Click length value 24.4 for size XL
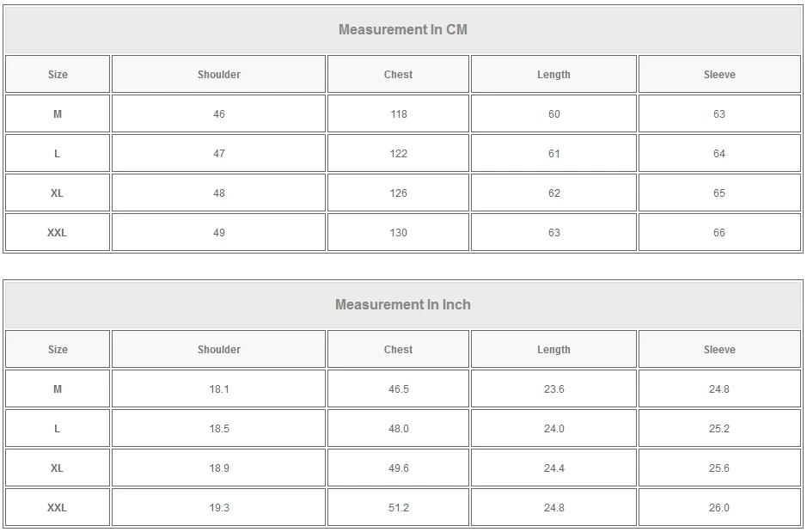 553,468
